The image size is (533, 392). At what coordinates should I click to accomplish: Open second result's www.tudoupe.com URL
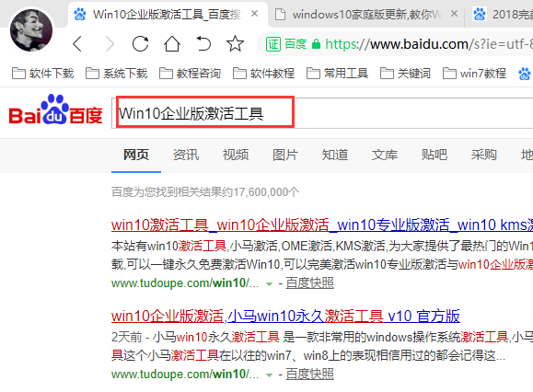(185, 374)
